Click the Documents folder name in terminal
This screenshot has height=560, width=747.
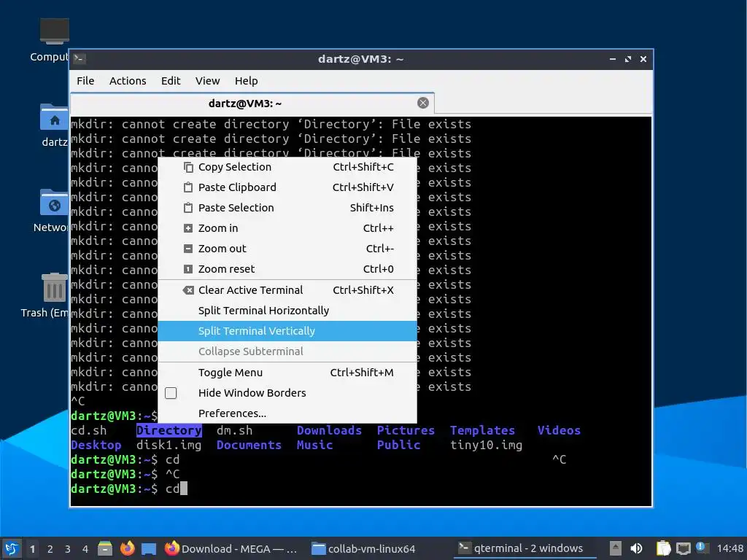(x=249, y=446)
